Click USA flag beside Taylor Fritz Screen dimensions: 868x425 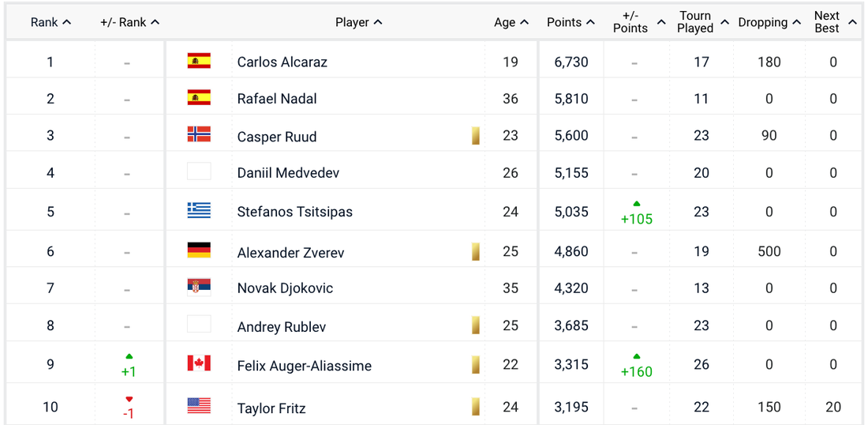(199, 407)
